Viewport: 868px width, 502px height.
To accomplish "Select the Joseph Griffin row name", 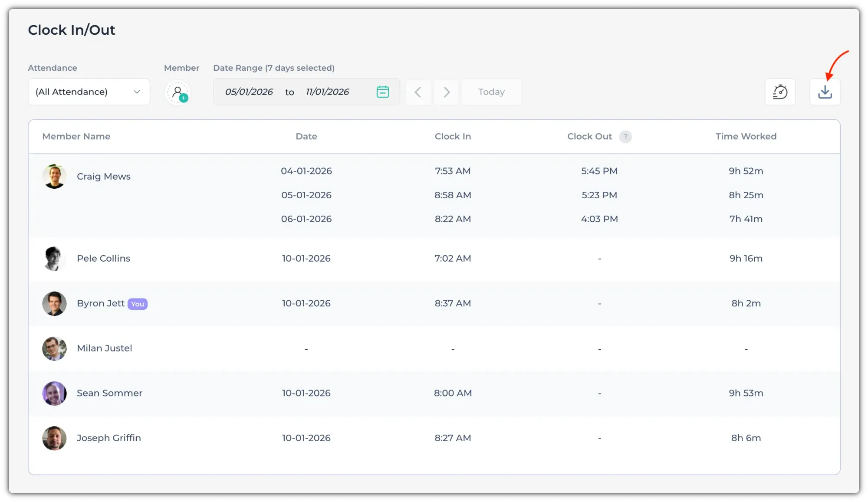I will [x=109, y=438].
